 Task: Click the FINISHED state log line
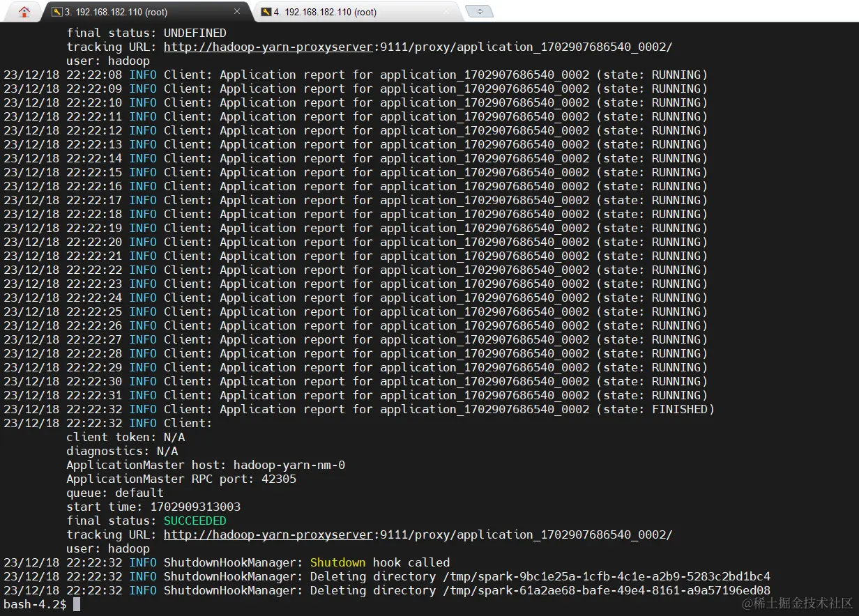pos(359,409)
